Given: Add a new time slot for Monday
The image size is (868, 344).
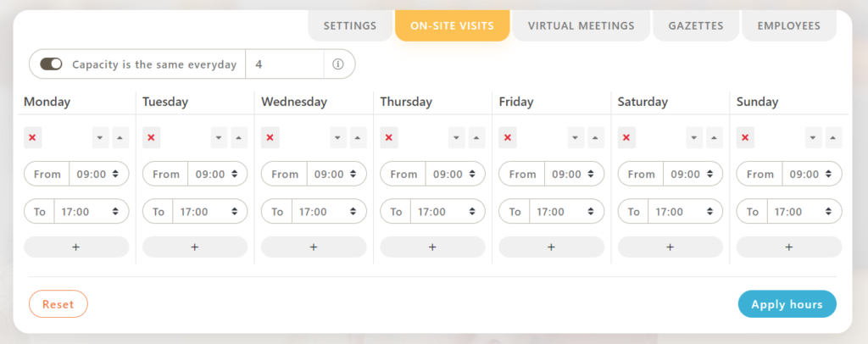Looking at the screenshot, I should (76, 247).
